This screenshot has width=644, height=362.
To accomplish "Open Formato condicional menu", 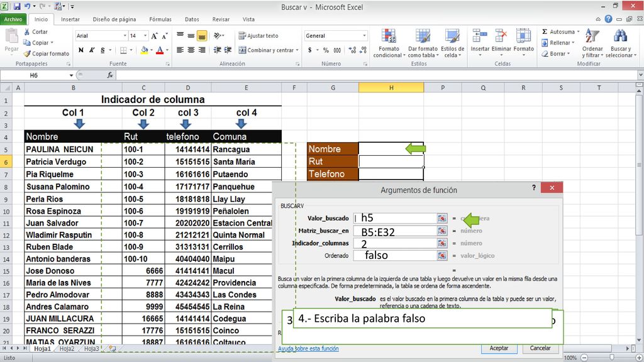I will 389,43.
